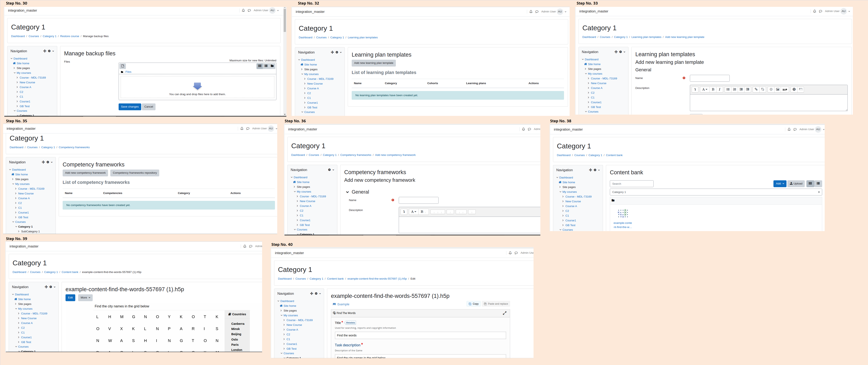This screenshot has width=868, height=365.
Task: Insert H5P content in learning plan editor
Action: point(785,90)
